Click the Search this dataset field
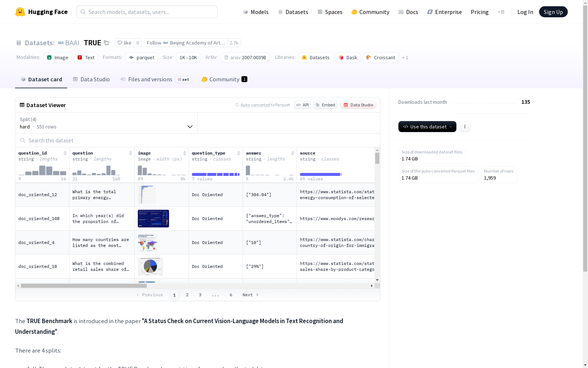Screen dimensions: 588x368 tap(198, 140)
